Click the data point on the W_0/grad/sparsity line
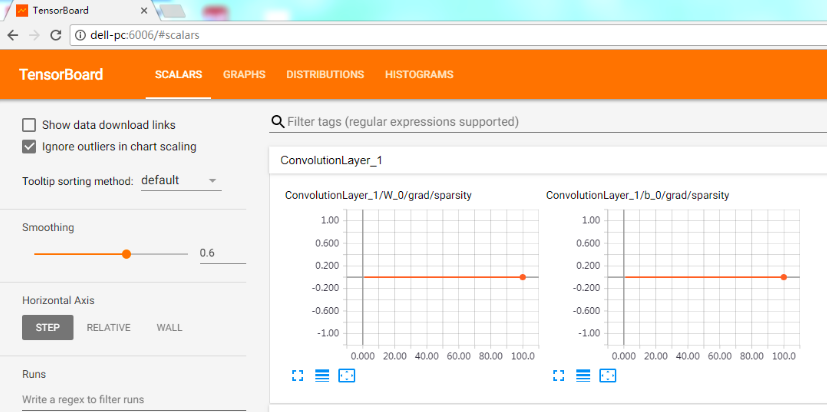Screen dimensions: 827x412 click(x=522, y=277)
